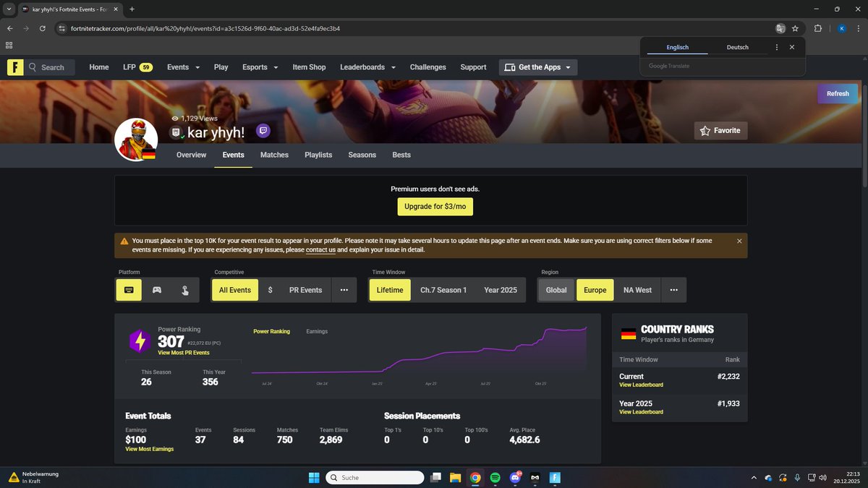Click the Windows Start button

coord(314,478)
